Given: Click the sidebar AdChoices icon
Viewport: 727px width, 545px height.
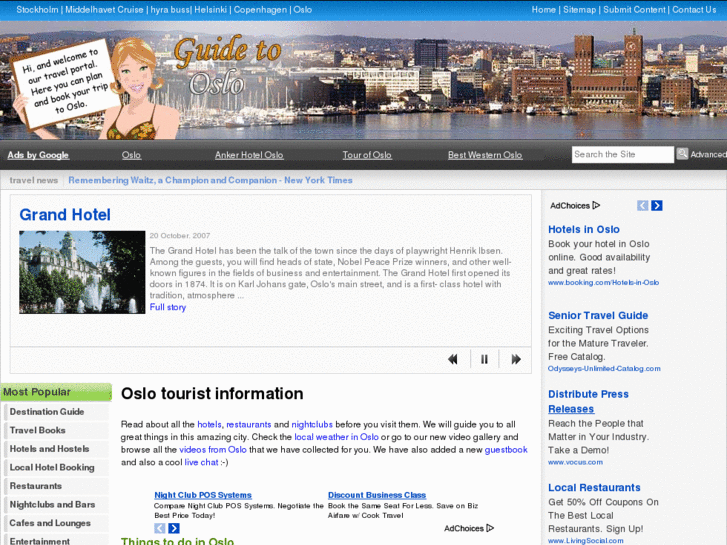Looking at the screenshot, I should click(596, 205).
